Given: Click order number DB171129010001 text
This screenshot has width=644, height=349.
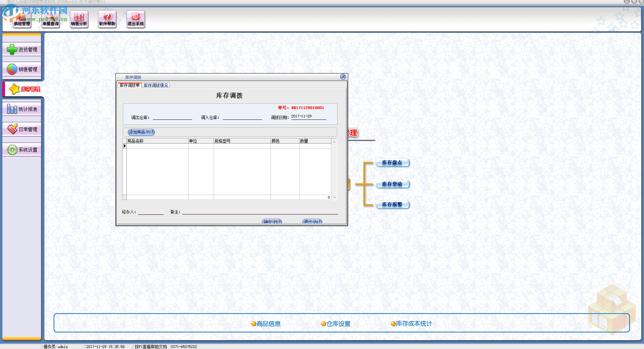Looking at the screenshot, I should point(308,108).
